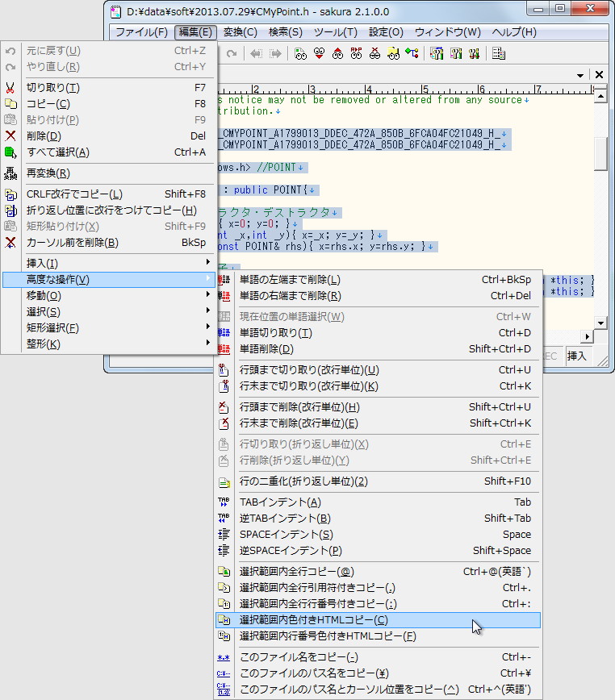Open the ウィンドウ(W) menu
The width and height of the screenshot is (615, 700).
point(447,32)
